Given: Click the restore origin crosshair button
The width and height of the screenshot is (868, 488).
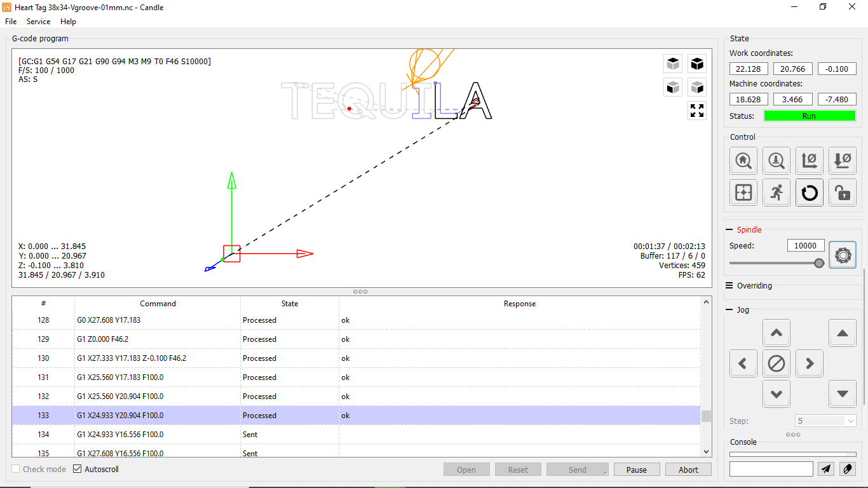Looking at the screenshot, I should click(x=743, y=193).
